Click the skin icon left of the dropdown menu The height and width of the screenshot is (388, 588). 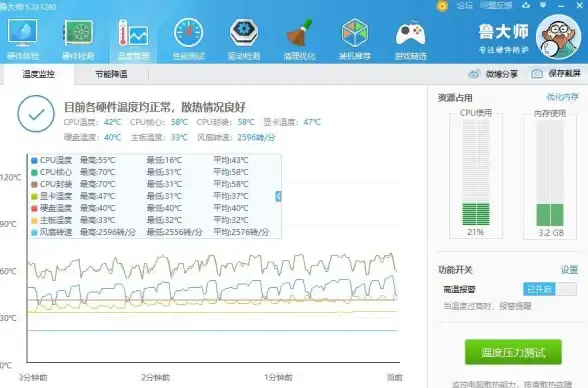coord(526,5)
